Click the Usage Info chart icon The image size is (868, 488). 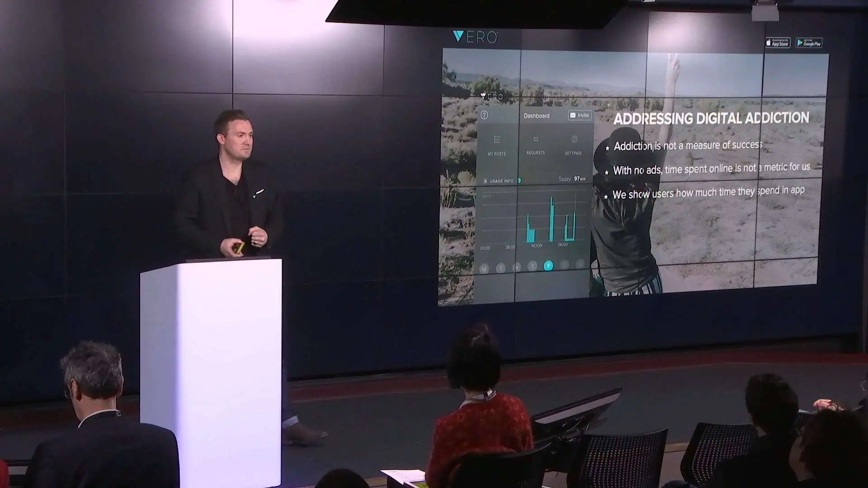click(486, 181)
